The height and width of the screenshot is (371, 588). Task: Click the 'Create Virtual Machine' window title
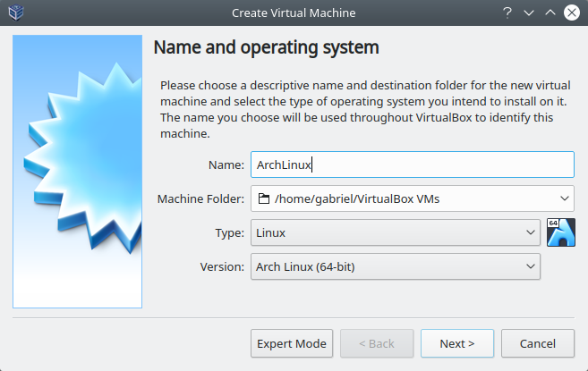pos(294,13)
